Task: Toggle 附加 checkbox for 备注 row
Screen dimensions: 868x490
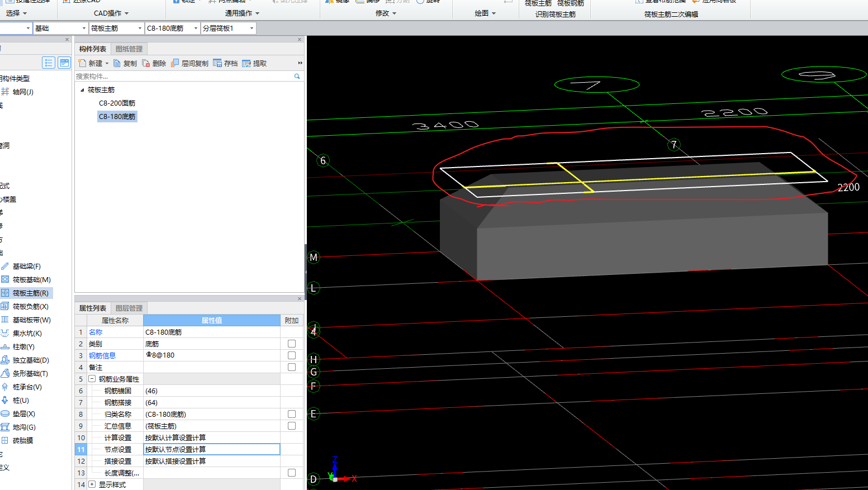Action: tap(292, 367)
